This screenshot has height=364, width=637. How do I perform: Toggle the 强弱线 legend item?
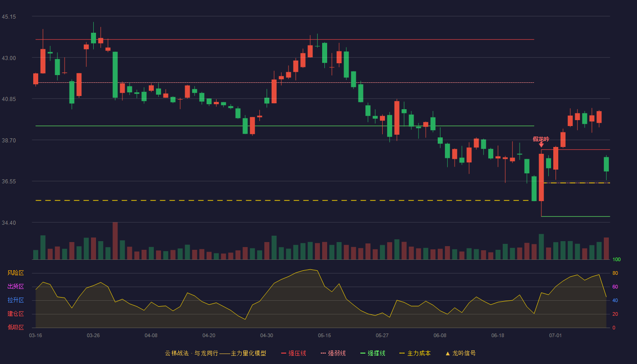333,353
